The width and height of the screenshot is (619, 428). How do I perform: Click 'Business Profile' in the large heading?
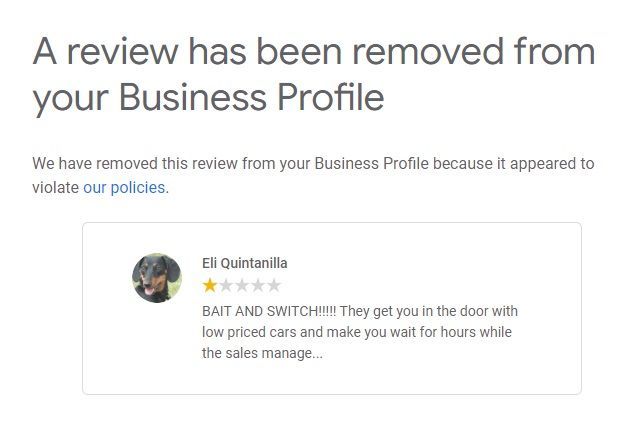(251, 97)
